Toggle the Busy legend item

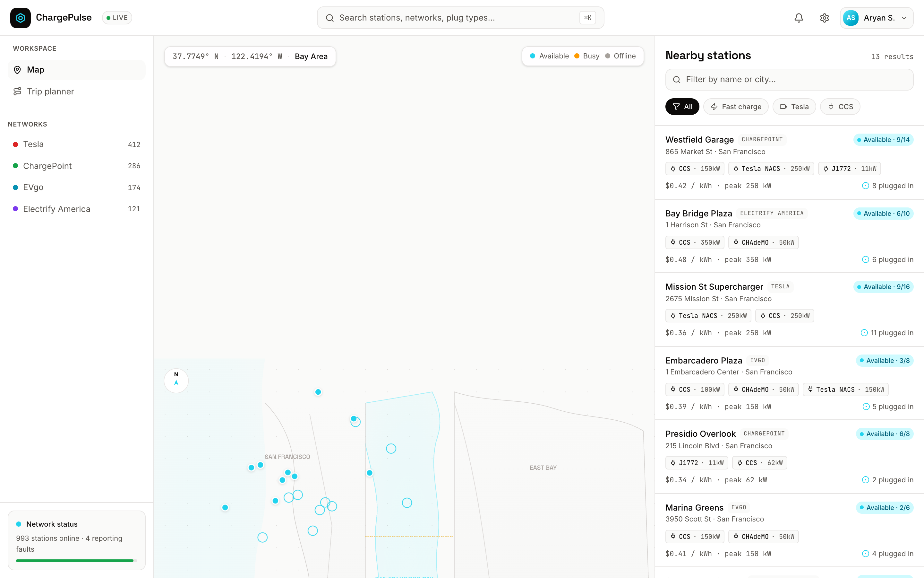pyautogui.click(x=587, y=56)
